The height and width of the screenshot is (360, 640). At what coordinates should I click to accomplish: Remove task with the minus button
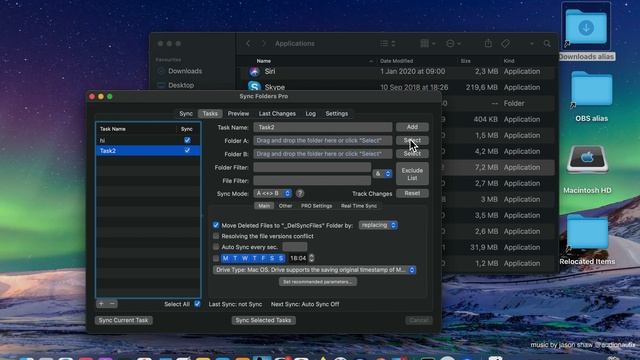coord(112,304)
